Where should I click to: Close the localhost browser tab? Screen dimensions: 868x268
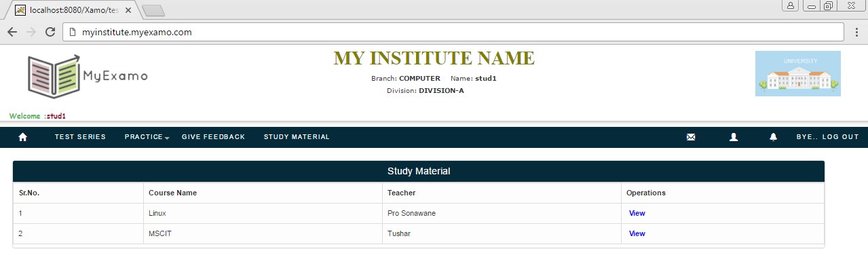pos(128,10)
